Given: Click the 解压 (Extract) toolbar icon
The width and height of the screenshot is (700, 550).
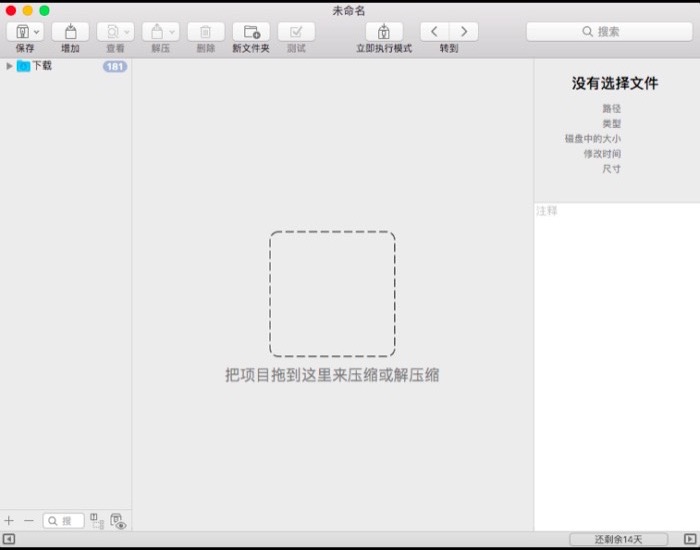Looking at the screenshot, I should 159,32.
